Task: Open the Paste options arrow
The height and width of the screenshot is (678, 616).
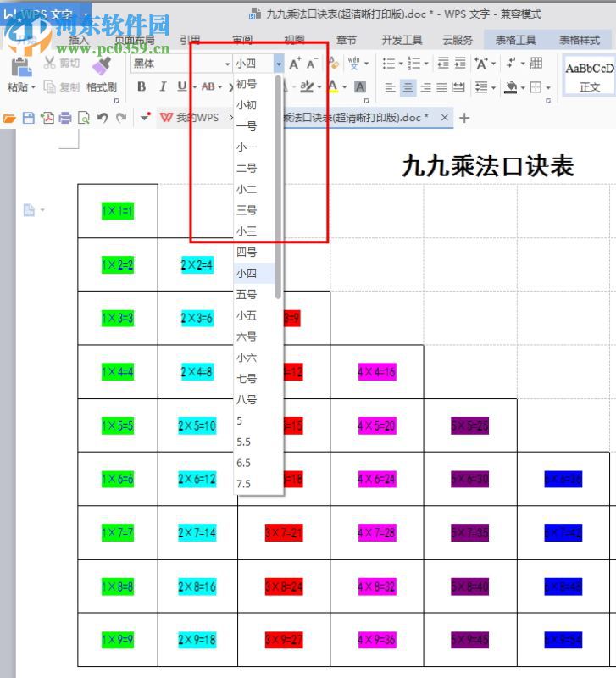Action: [x=33, y=87]
